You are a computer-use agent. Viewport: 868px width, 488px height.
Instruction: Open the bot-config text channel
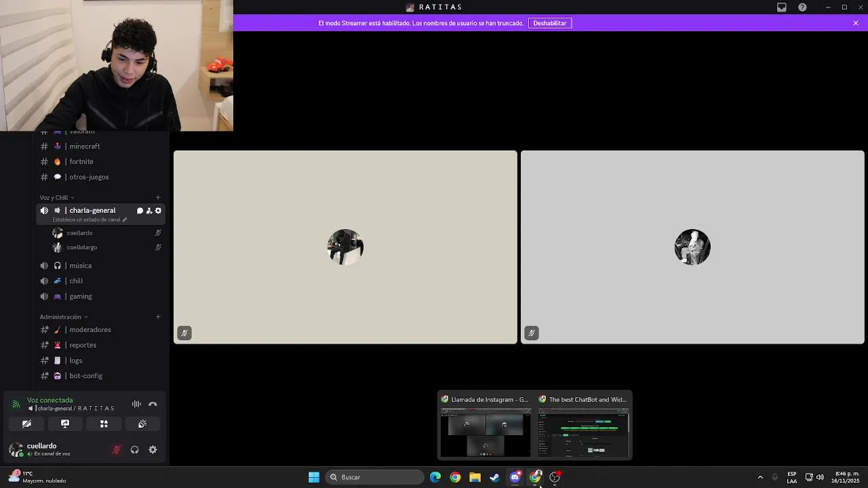tap(100, 375)
